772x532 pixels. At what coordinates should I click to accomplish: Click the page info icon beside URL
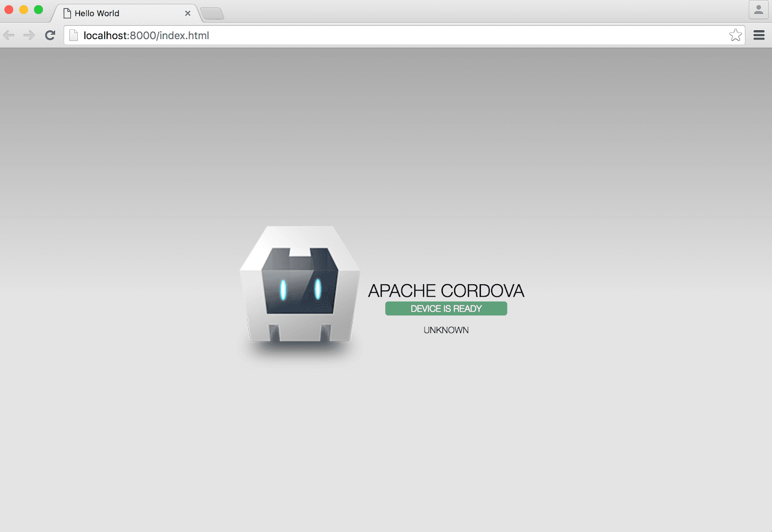pos(74,35)
